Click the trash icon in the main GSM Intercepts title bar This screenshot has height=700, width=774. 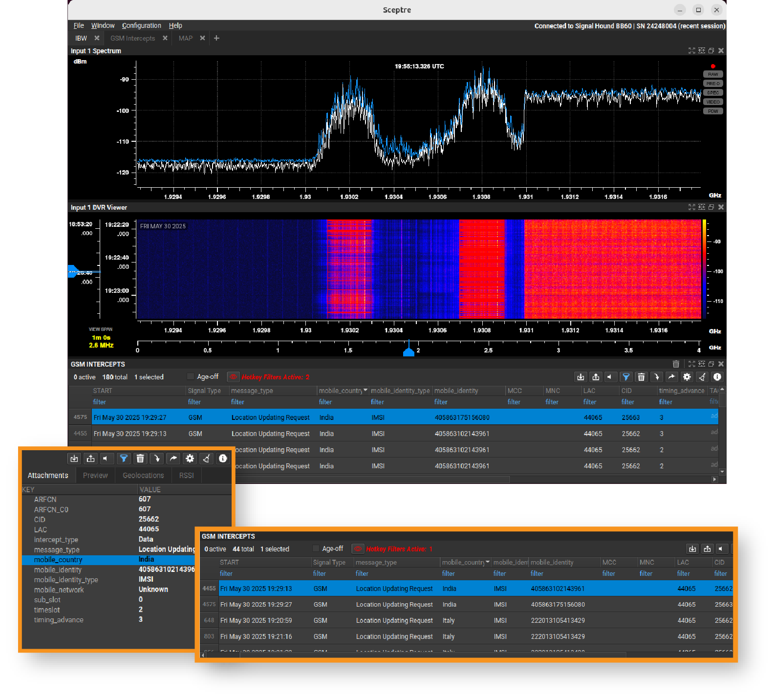[676, 364]
